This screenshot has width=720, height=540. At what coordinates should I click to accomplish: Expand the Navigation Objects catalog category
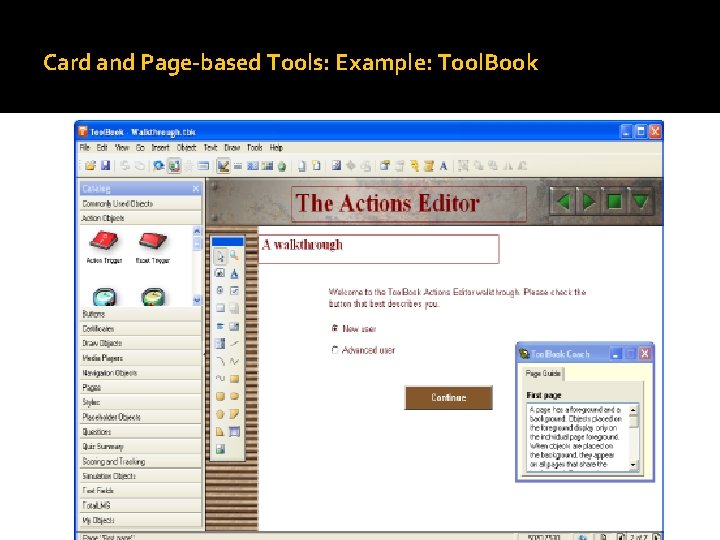141,373
